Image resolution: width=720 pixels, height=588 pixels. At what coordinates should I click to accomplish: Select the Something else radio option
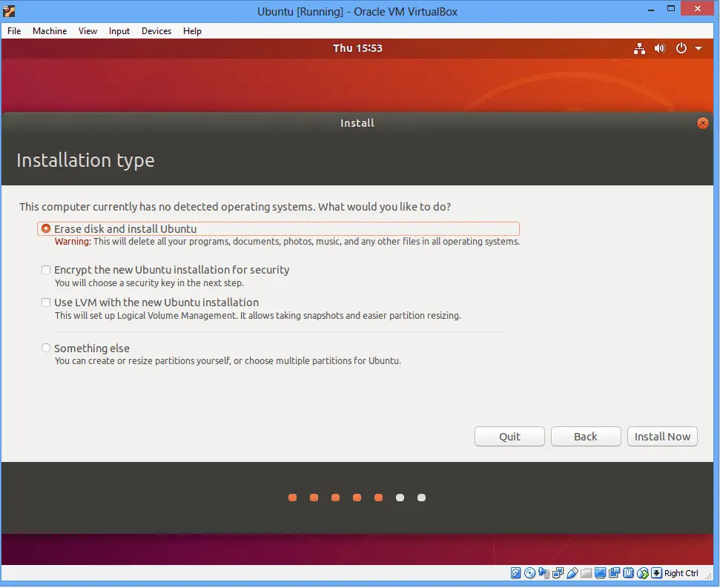(46, 348)
